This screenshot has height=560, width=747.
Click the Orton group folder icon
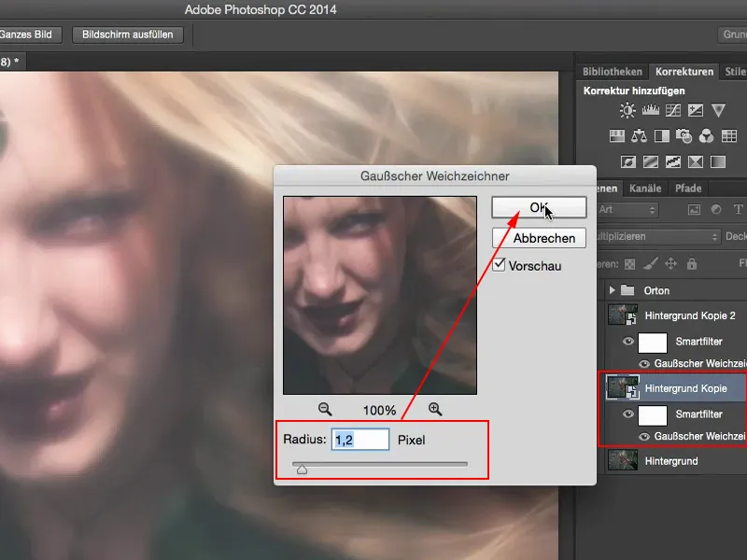(x=628, y=290)
